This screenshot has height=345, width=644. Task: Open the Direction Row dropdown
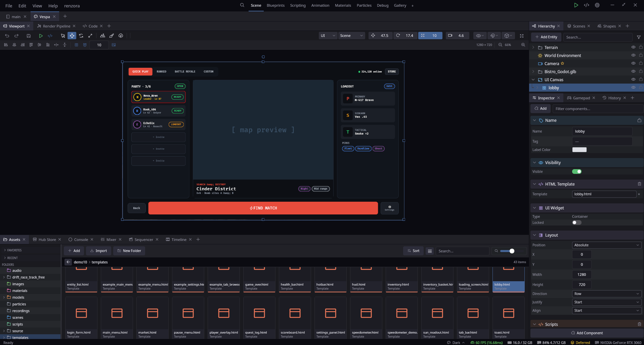(x=606, y=294)
